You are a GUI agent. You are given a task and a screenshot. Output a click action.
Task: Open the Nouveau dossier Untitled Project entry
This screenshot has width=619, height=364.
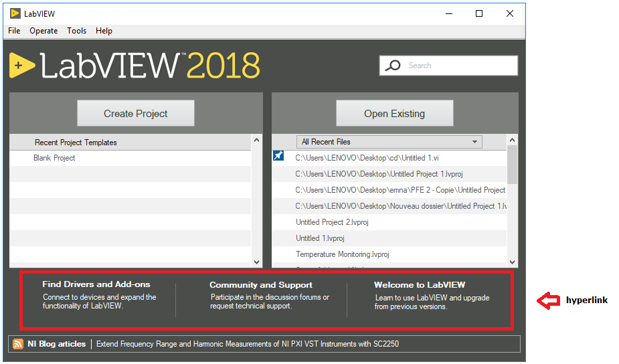(x=401, y=206)
